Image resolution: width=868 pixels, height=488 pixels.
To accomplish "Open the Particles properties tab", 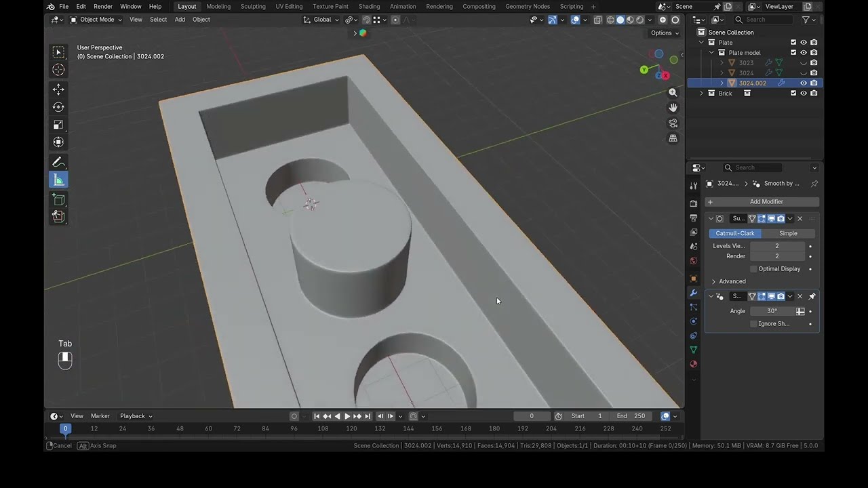I will [x=693, y=307].
